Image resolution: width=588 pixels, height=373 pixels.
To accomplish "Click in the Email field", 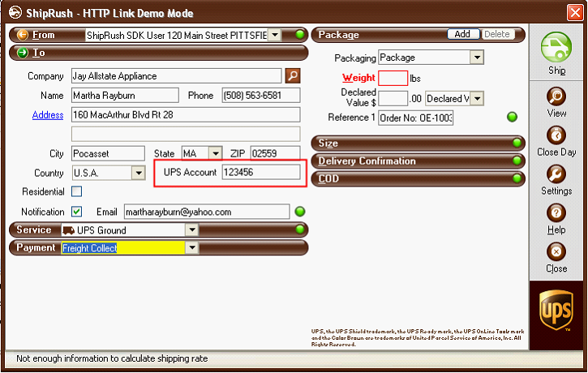I will pyautogui.click(x=207, y=212).
